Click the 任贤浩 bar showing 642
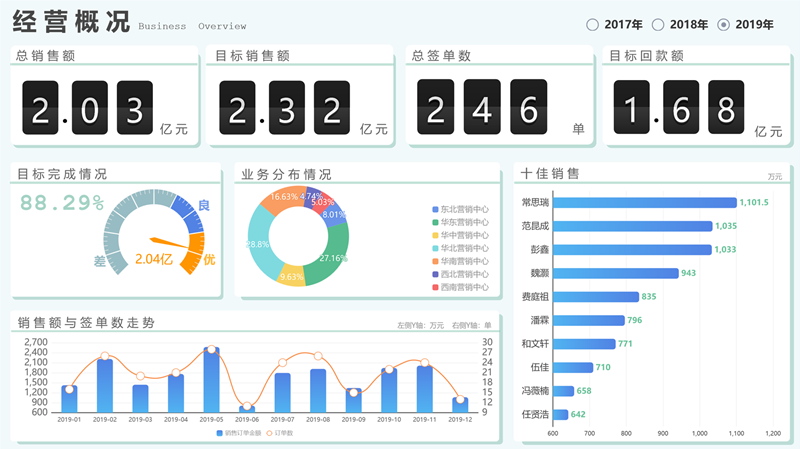Viewport: 800px width, 449px height. 560,414
